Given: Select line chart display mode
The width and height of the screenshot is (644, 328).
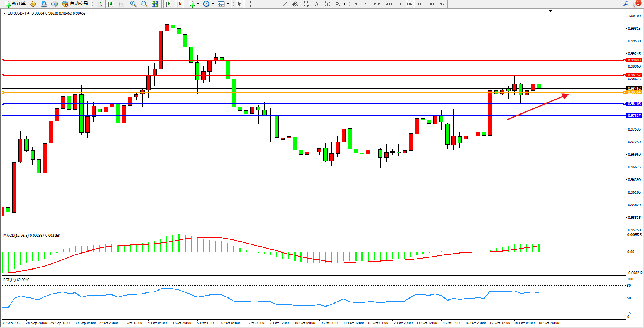Looking at the screenshot, I should tap(121, 4).
